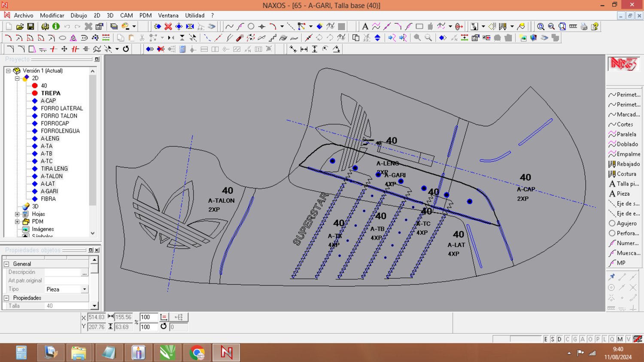Click the dynamite stick tool icon
This screenshot has width=644, height=362.
tap(240, 38)
